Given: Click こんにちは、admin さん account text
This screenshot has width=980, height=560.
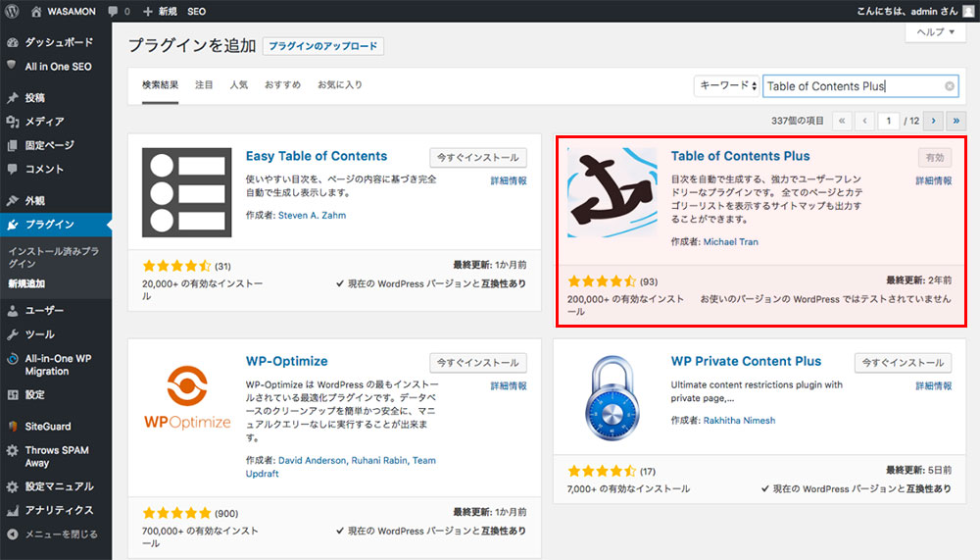Looking at the screenshot, I should (x=906, y=11).
